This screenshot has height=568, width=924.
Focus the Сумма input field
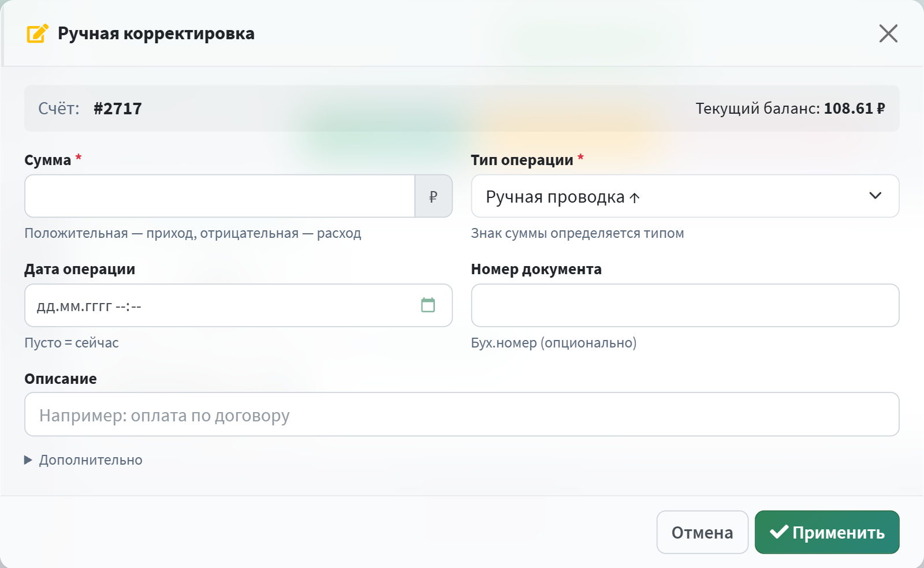[220, 196]
